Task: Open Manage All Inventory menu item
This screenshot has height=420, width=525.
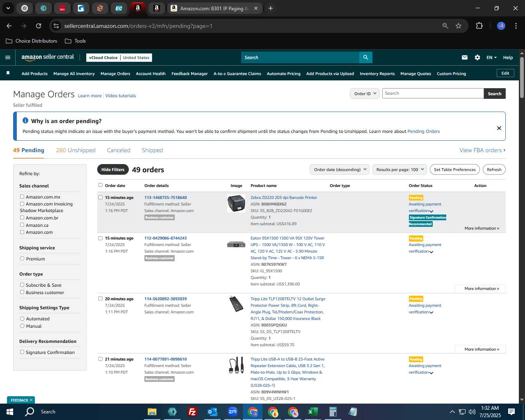Action: click(74, 74)
